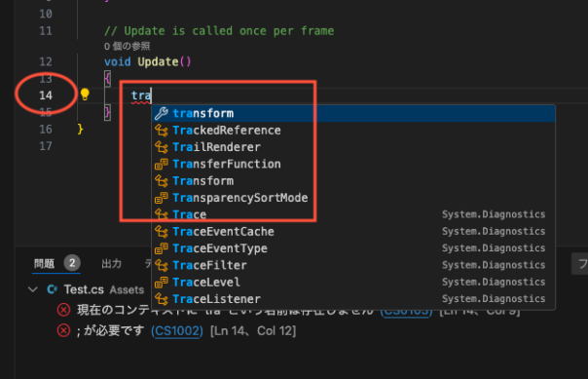Select the wrench icon beside transform suggestion
The image size is (588, 379).
point(162,113)
